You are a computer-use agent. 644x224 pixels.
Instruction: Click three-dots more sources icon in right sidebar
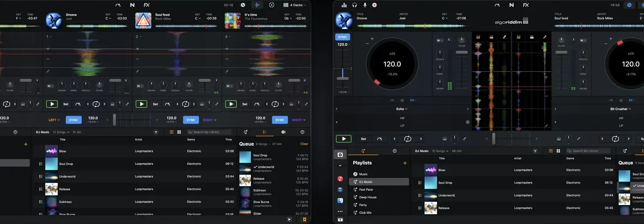pyautogui.click(x=340, y=211)
